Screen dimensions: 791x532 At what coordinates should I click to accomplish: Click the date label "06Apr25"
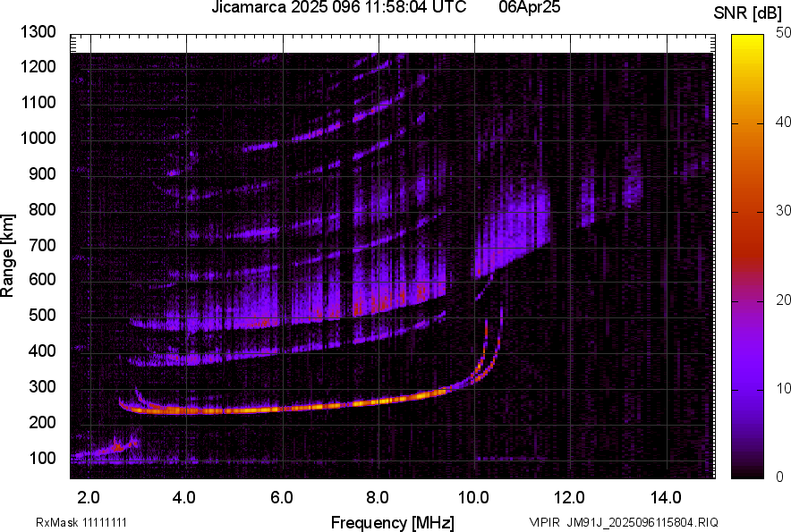click(x=529, y=7)
